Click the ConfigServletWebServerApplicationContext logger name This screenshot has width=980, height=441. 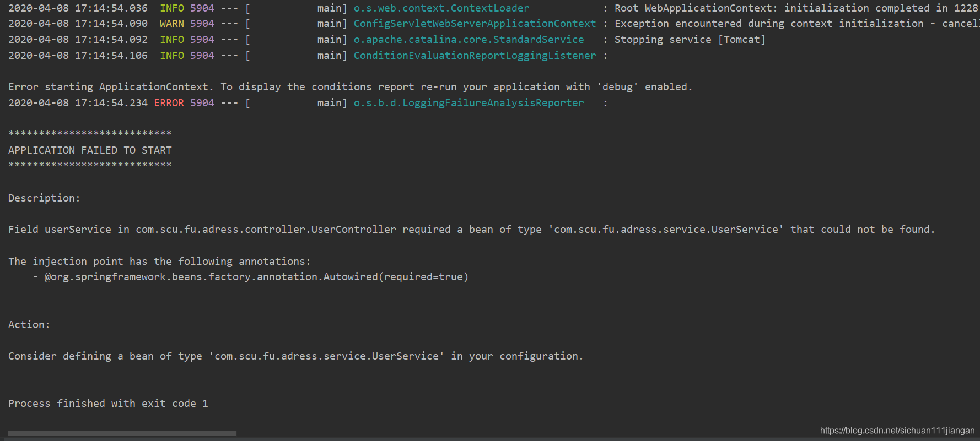pos(475,24)
